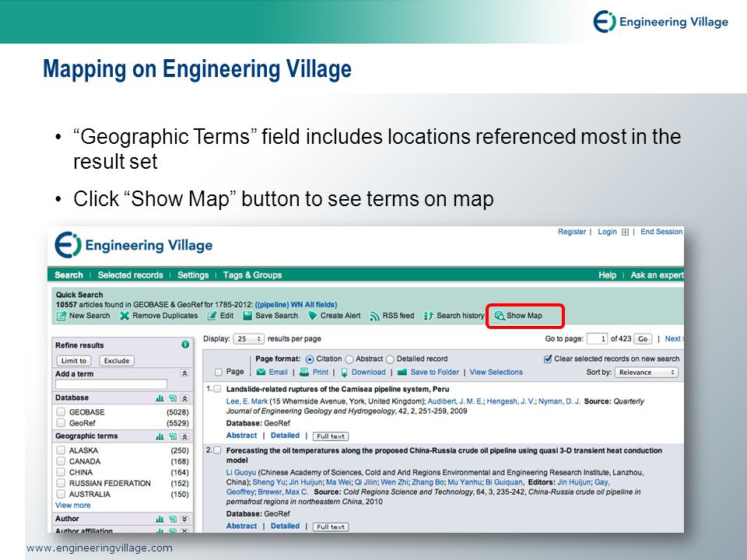747x560 pixels.
Task: Click the Save to Folder icon
Action: coord(402,373)
